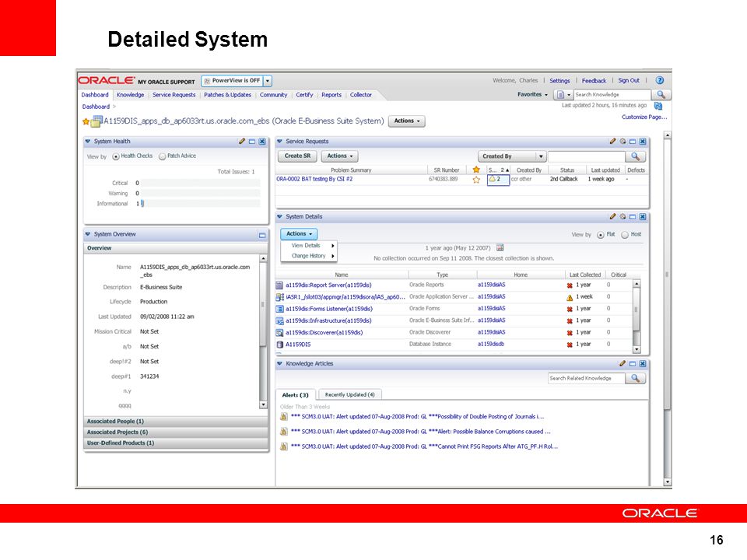
Task: Click alert icon for Double Posting of Journals article
Action: pyautogui.click(x=283, y=417)
